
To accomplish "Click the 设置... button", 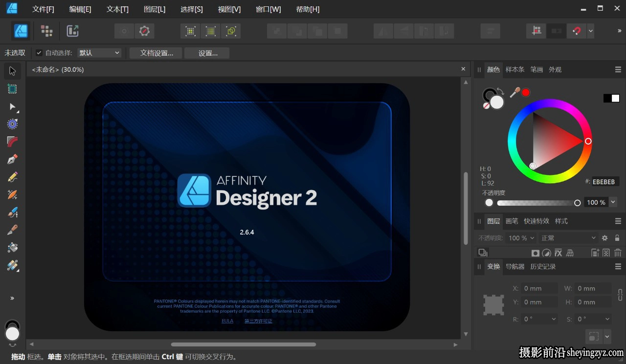I will 208,53.
